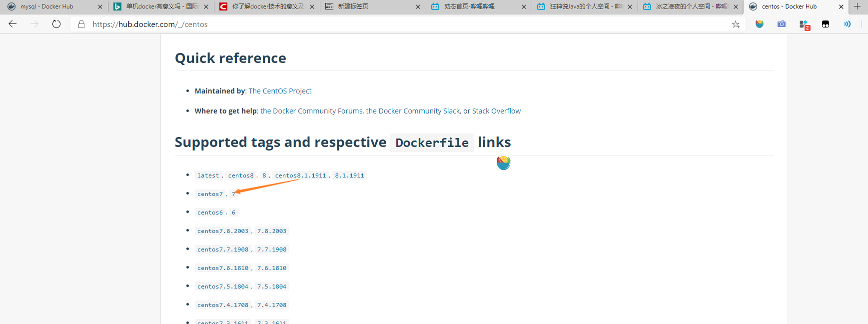Click the centos7.5.1804 tag link

pyautogui.click(x=223, y=286)
